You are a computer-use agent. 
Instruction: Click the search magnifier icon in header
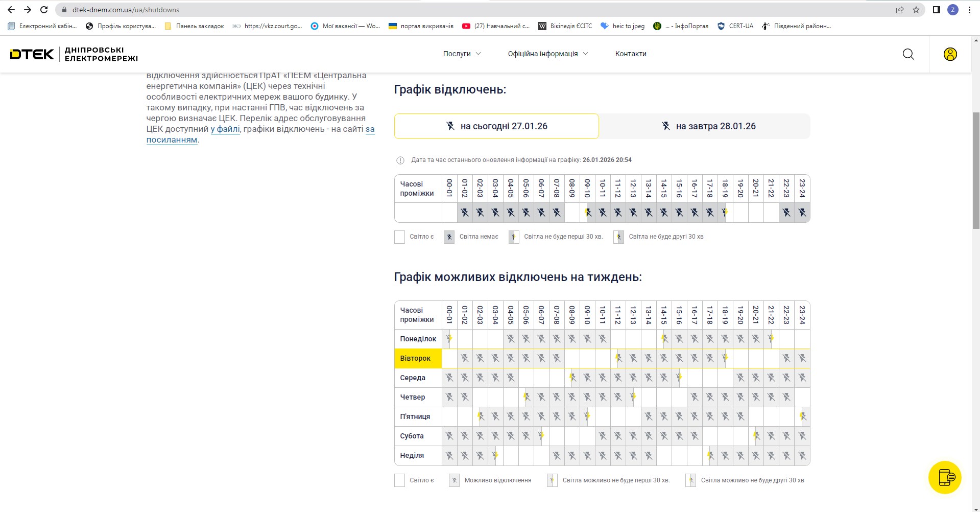pos(908,54)
